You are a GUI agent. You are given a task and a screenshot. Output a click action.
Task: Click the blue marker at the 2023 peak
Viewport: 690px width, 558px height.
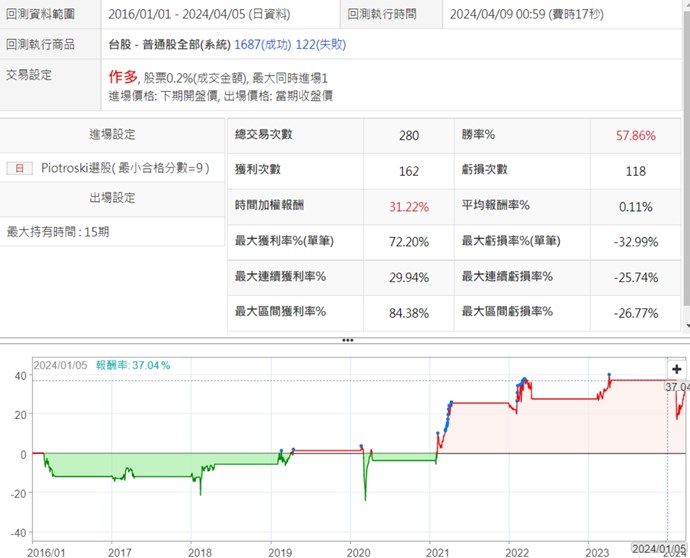[x=609, y=375]
